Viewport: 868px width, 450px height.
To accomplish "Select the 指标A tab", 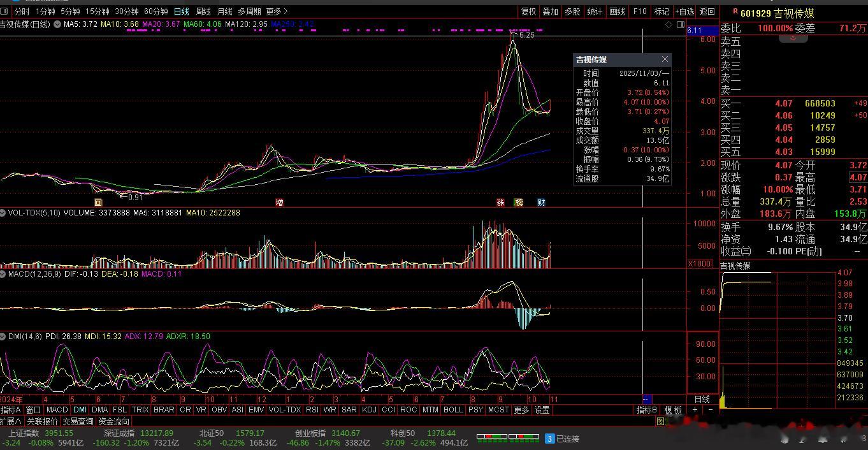I will click(x=11, y=410).
